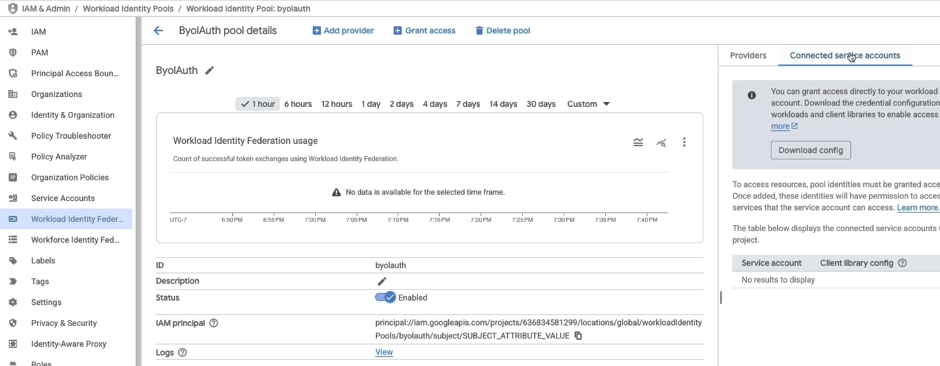
Task: Click Delete pool button
Action: [502, 31]
